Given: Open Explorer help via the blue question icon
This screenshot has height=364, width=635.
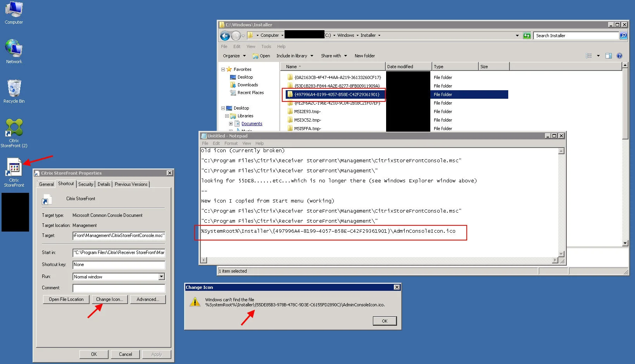Looking at the screenshot, I should (x=619, y=56).
